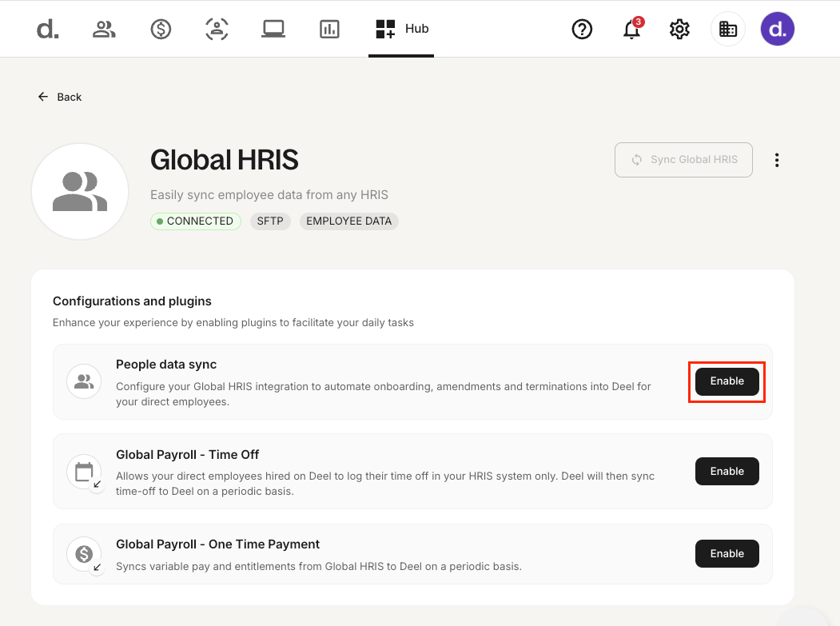
Task: Click the 'Configurations and plugins' heading
Action: (132, 301)
